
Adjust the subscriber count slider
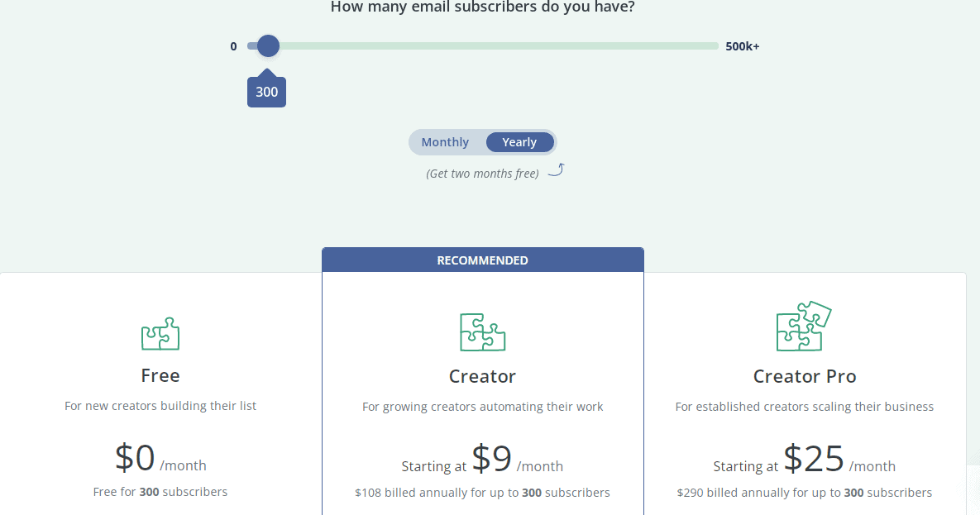click(480, 45)
